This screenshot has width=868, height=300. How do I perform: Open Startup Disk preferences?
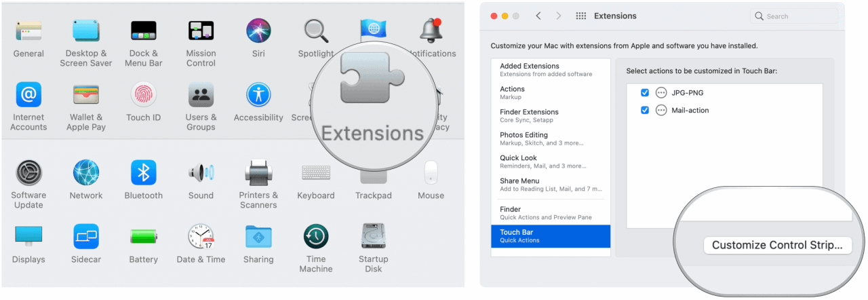pyautogui.click(x=374, y=238)
